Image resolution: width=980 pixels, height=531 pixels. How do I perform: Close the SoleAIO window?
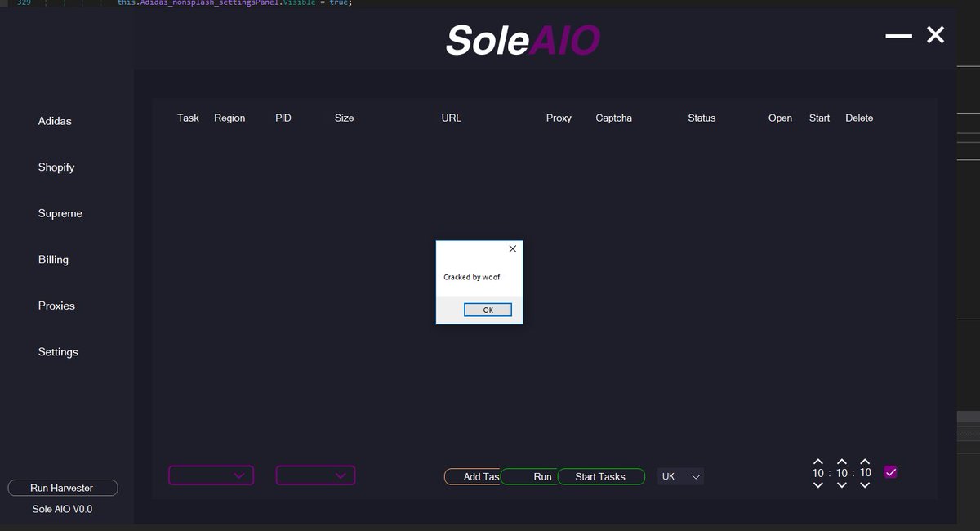pos(935,34)
